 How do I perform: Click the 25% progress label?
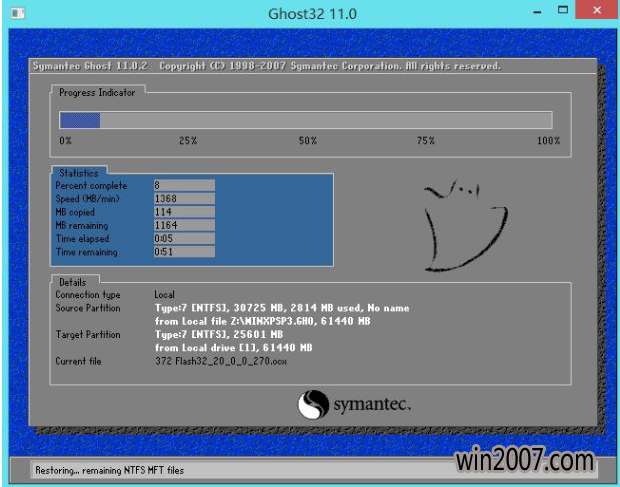(x=188, y=141)
